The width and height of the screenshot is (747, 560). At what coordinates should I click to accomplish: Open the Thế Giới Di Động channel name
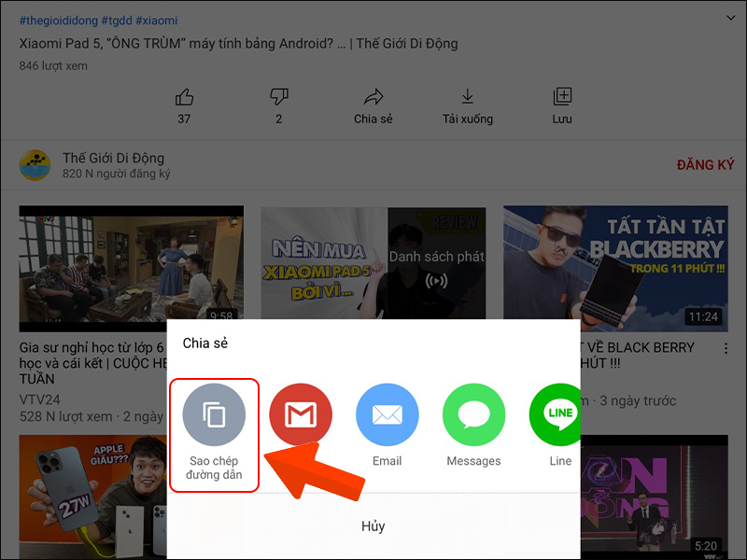pyautogui.click(x=113, y=158)
